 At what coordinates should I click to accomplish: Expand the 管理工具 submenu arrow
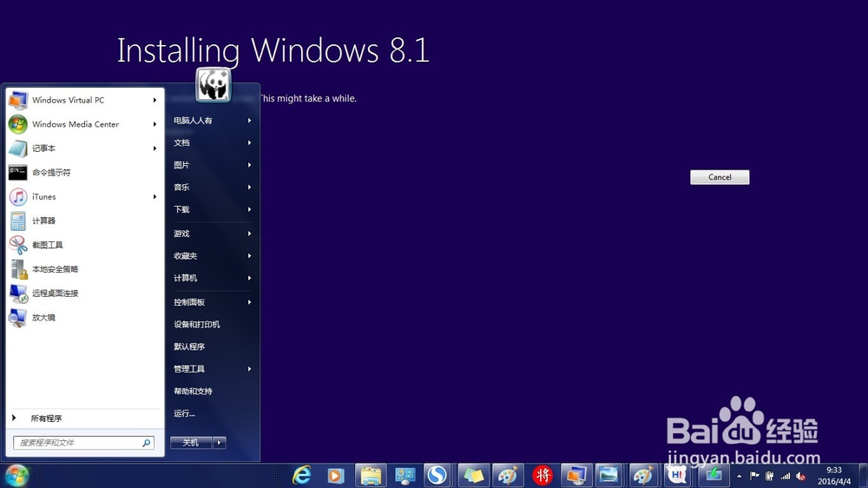point(250,369)
